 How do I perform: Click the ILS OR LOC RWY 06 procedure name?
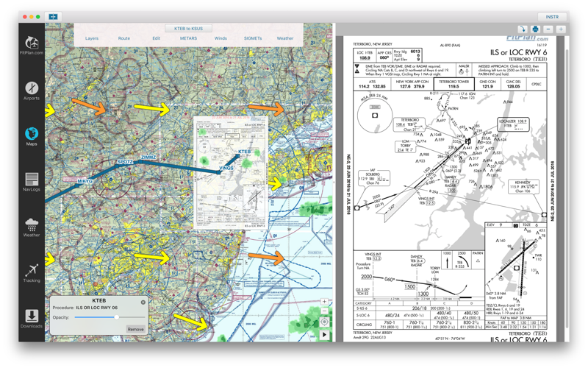click(97, 308)
